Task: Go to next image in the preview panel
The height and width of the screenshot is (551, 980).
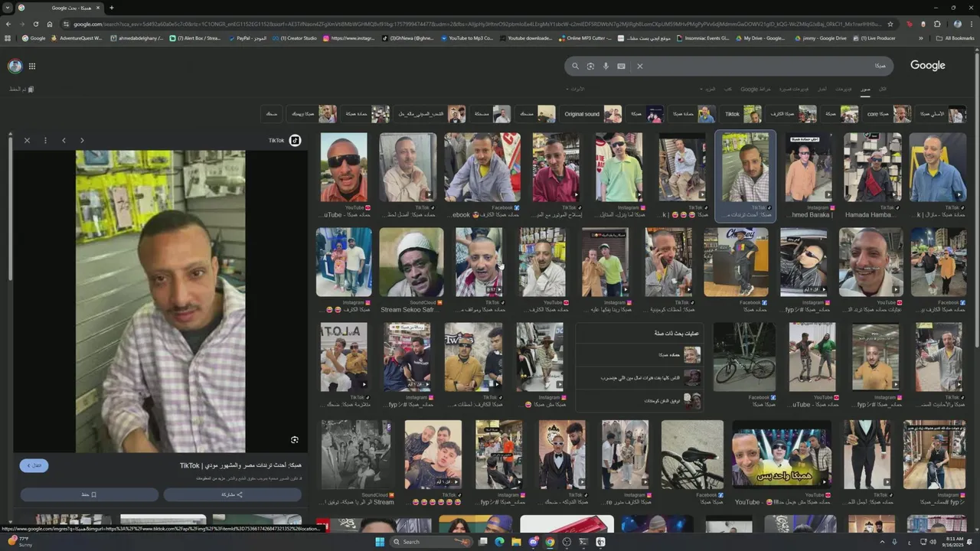Action: [82, 140]
